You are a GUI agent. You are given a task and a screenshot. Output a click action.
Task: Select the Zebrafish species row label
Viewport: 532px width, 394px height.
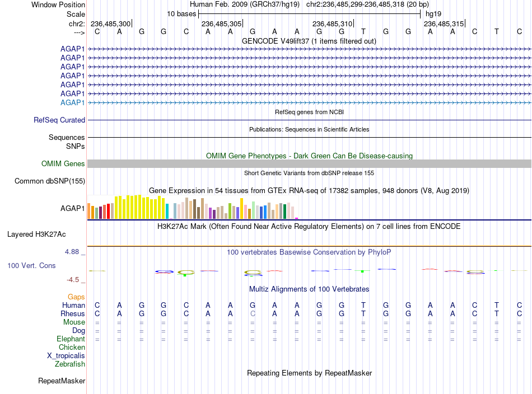coord(70,364)
